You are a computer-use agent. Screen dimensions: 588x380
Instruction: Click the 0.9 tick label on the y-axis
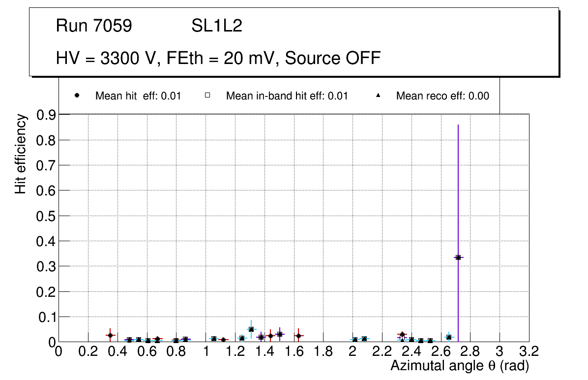pos(47,115)
